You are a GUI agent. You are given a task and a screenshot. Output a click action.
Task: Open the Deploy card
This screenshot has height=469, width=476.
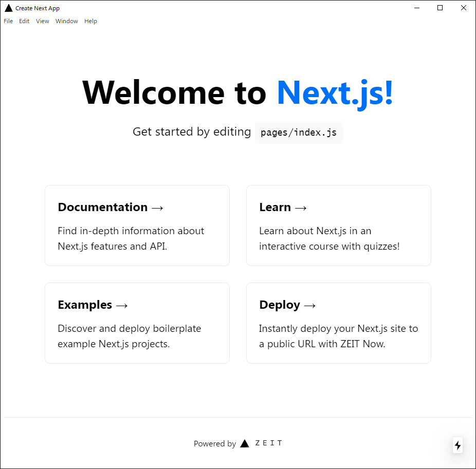pyautogui.click(x=339, y=323)
